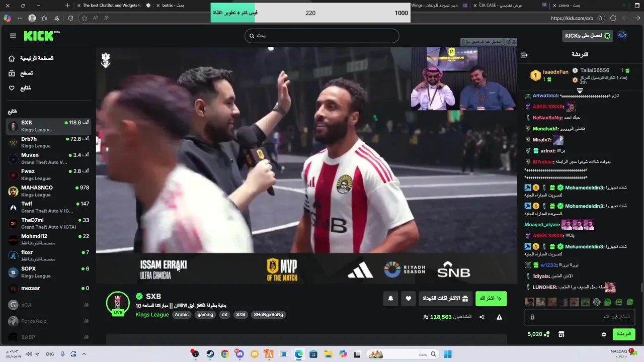The image size is (644, 362).
Task: Click the share stream icon
Action: [482, 317]
